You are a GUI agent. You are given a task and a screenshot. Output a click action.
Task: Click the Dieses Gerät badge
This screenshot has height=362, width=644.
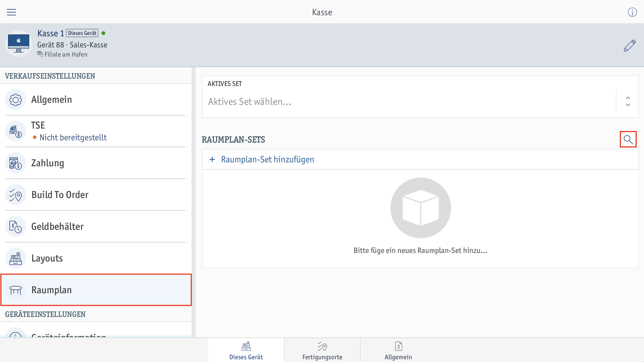click(82, 33)
